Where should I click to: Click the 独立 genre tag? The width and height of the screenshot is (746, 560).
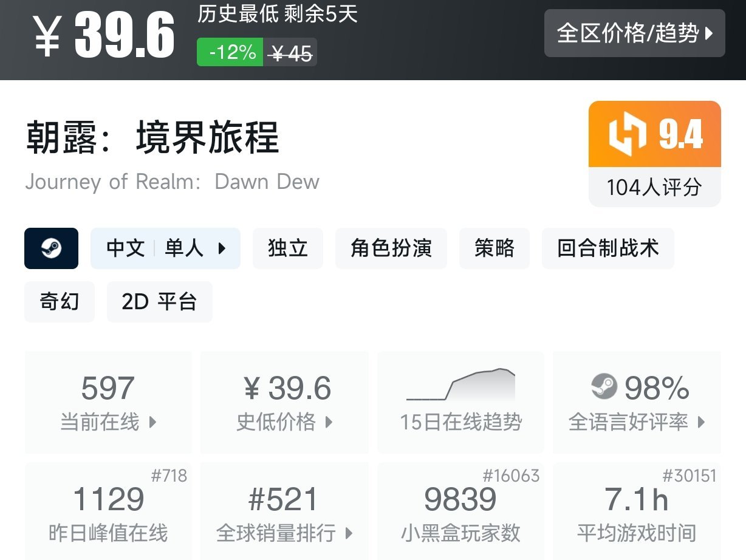pyautogui.click(x=288, y=248)
